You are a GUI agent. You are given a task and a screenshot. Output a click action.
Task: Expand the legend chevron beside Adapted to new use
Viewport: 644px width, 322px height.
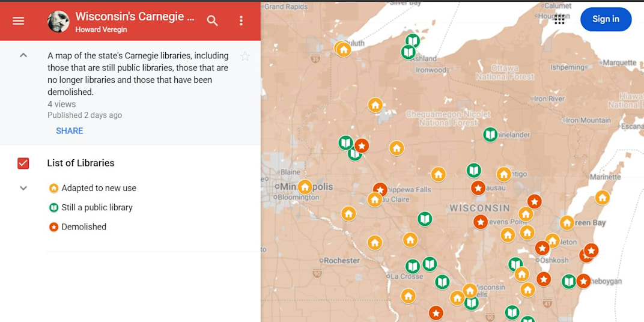coord(23,188)
